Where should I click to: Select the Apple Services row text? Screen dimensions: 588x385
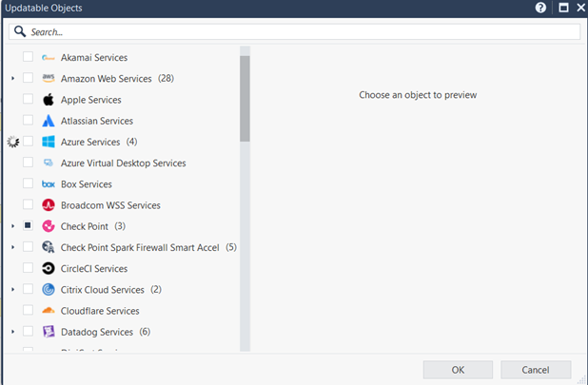pos(91,100)
